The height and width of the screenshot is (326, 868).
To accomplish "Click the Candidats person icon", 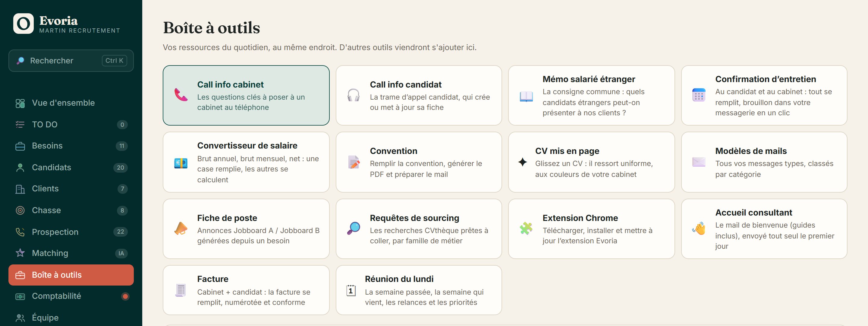I will [x=20, y=168].
